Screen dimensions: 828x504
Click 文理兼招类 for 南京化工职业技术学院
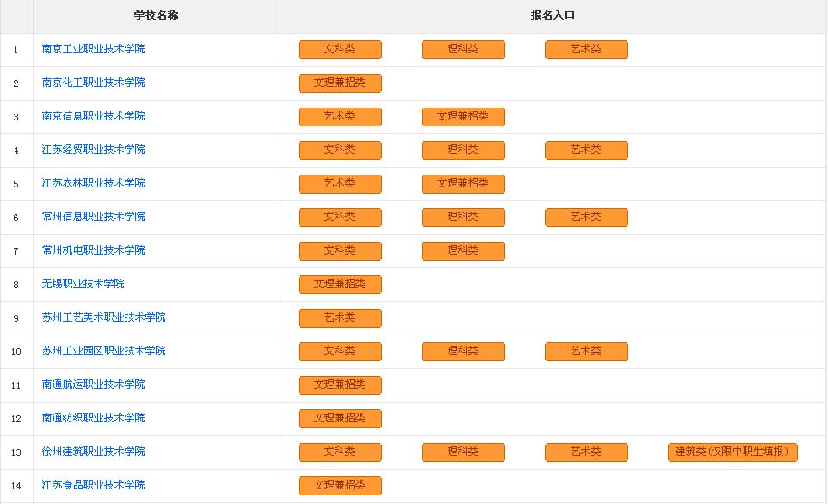point(340,83)
